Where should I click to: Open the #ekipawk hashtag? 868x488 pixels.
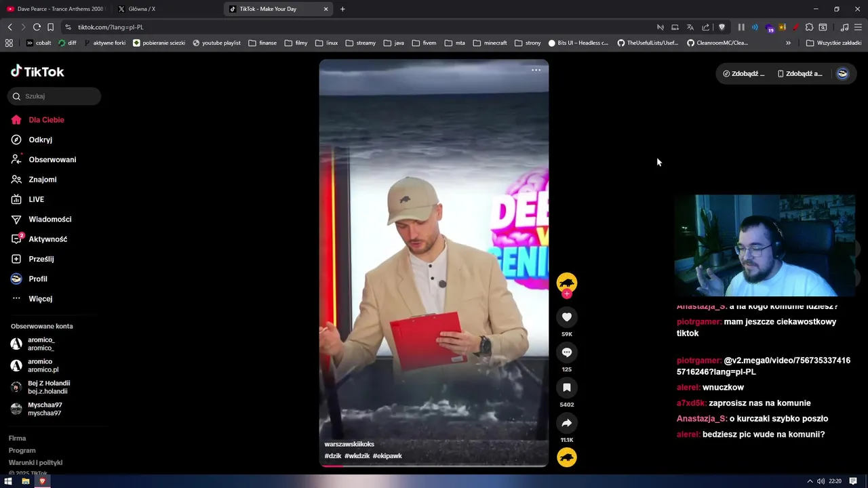387,456
